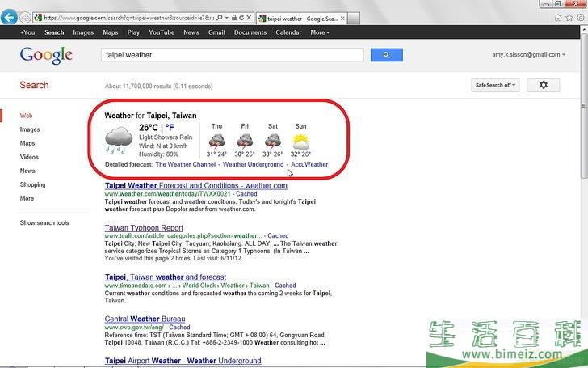Open Favorites star icon
Viewport: 588px width, 368px height.
click(569, 18)
